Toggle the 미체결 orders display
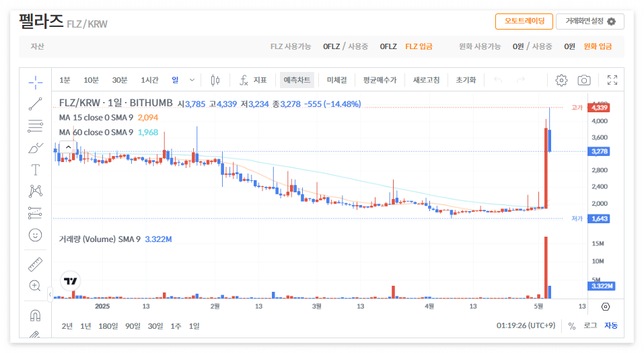Screen dimensions: 644x353 tap(336, 80)
